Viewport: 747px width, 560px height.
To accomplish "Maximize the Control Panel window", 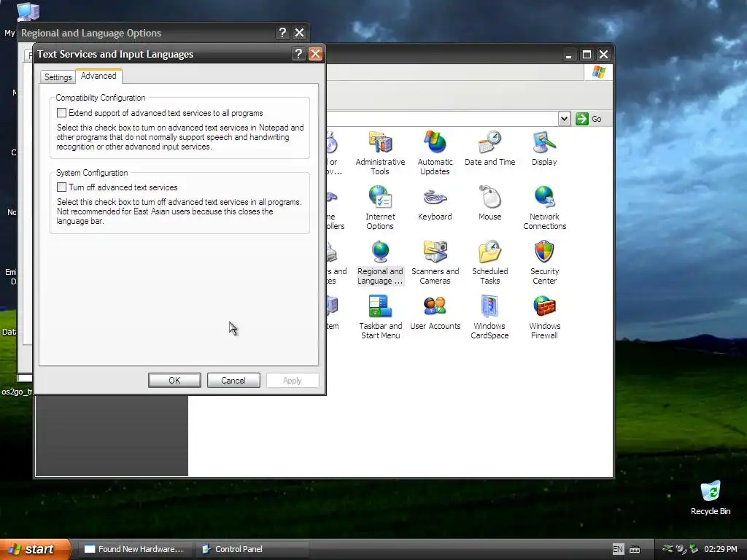I will point(587,54).
